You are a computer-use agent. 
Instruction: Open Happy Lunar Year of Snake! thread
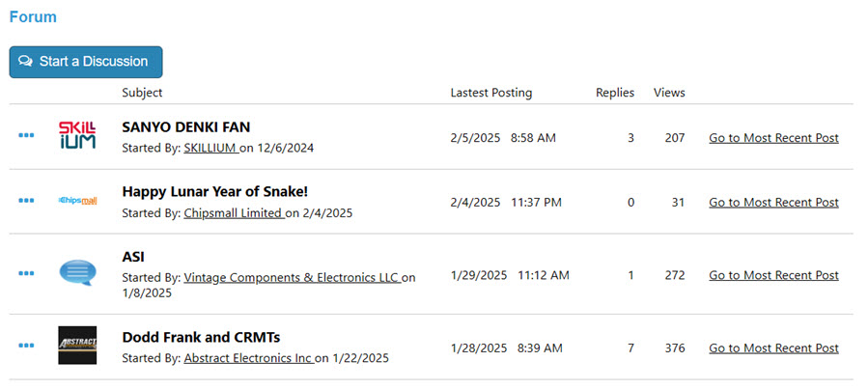pos(214,191)
